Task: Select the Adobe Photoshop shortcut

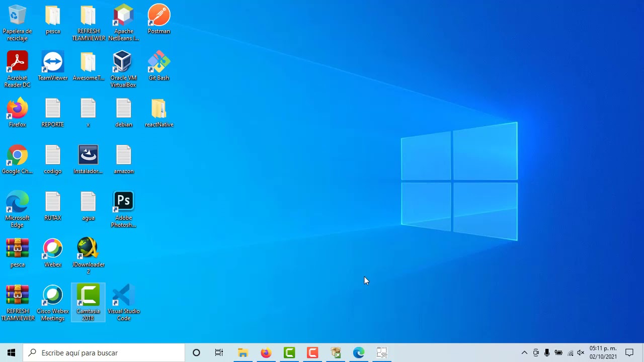Action: (123, 210)
